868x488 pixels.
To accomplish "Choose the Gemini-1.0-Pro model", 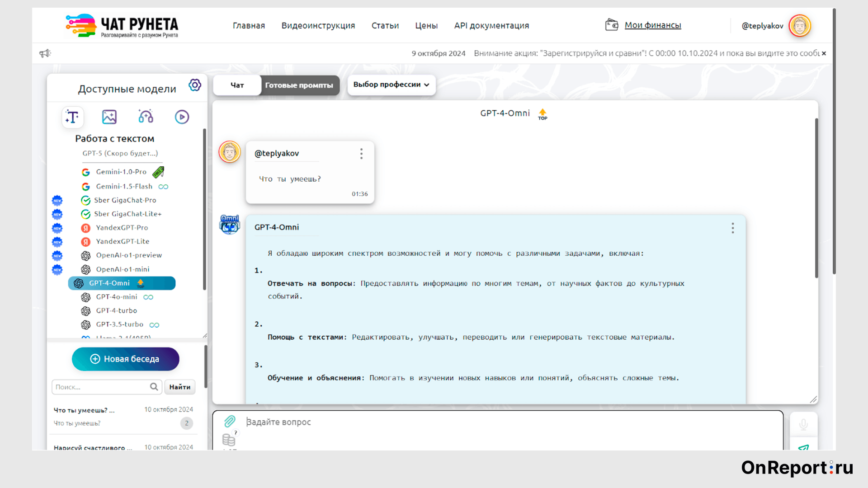I will click(x=121, y=172).
